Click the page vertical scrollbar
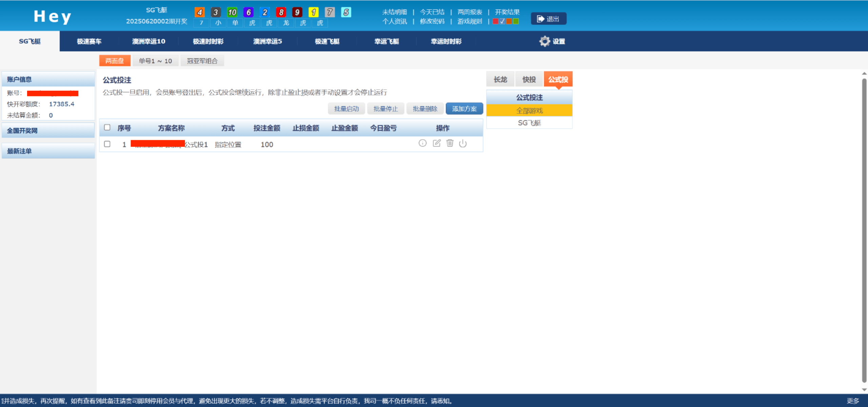This screenshot has height=407, width=868. [x=864, y=231]
